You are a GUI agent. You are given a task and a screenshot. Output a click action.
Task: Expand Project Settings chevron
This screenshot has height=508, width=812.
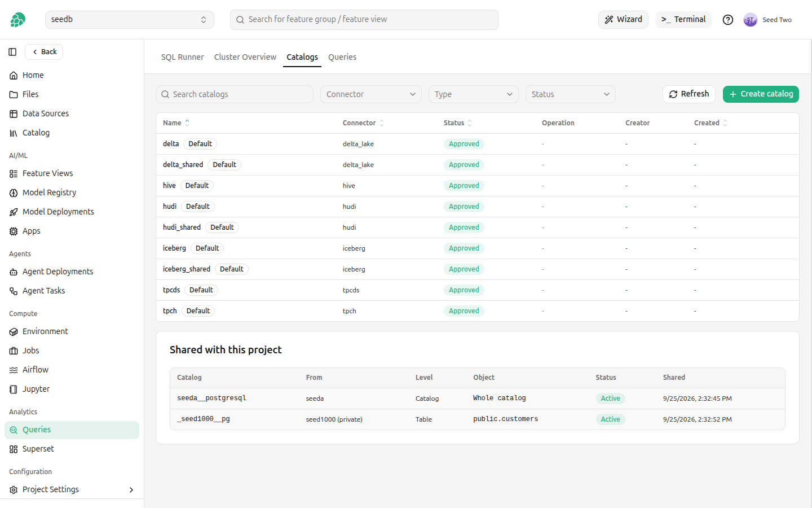point(131,490)
